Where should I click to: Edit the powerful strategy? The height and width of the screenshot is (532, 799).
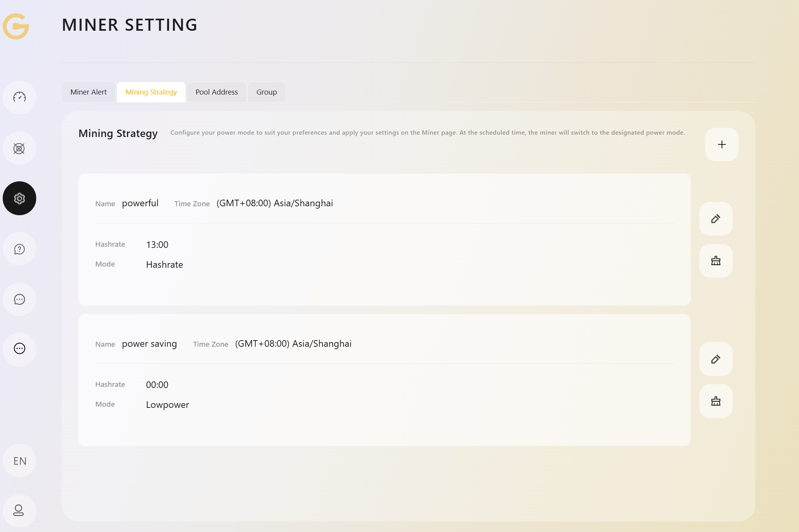pyautogui.click(x=716, y=219)
